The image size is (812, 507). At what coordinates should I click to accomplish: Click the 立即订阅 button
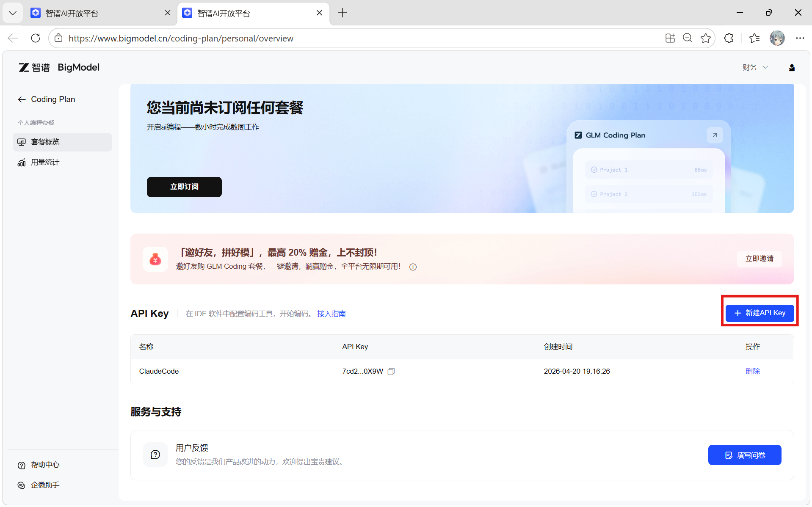coord(184,187)
